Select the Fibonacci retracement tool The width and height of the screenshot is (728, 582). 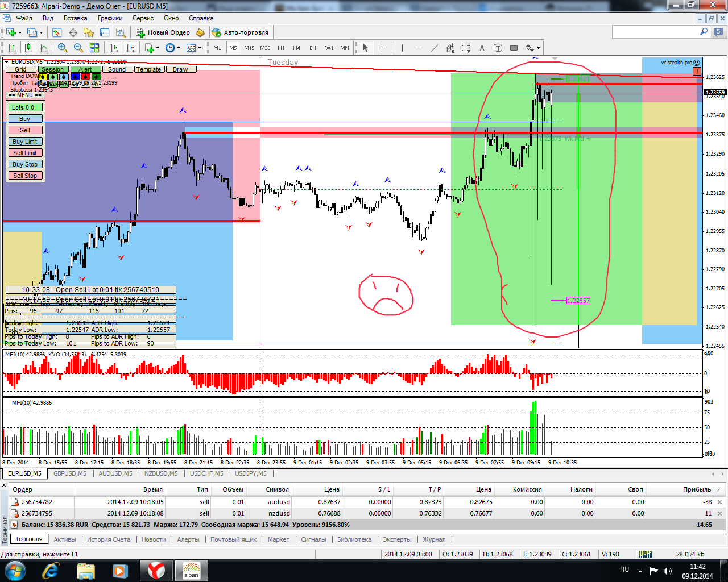click(x=466, y=48)
